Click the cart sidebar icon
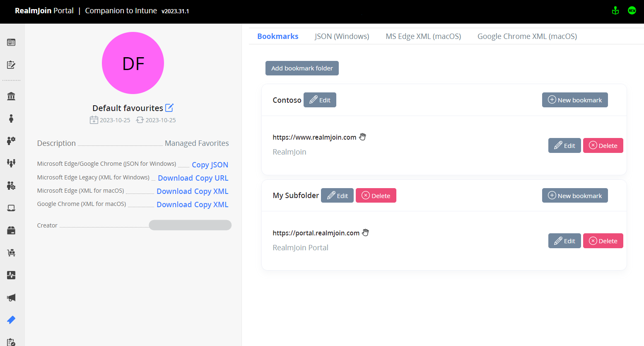 (x=11, y=253)
